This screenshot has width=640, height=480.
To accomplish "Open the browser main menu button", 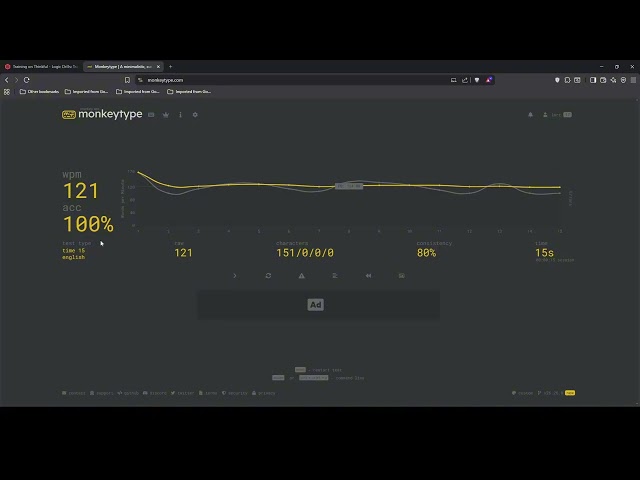I will 633,80.
